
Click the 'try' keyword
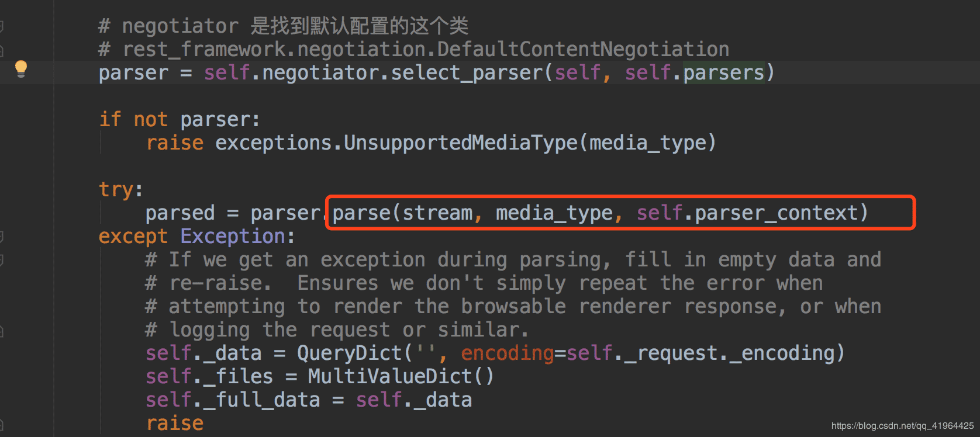click(116, 190)
